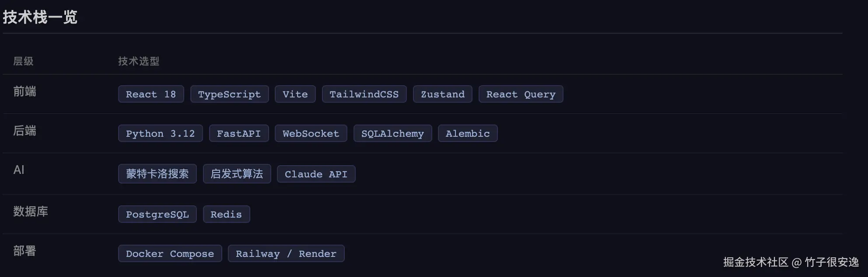Click the React 18 tag

(151, 94)
